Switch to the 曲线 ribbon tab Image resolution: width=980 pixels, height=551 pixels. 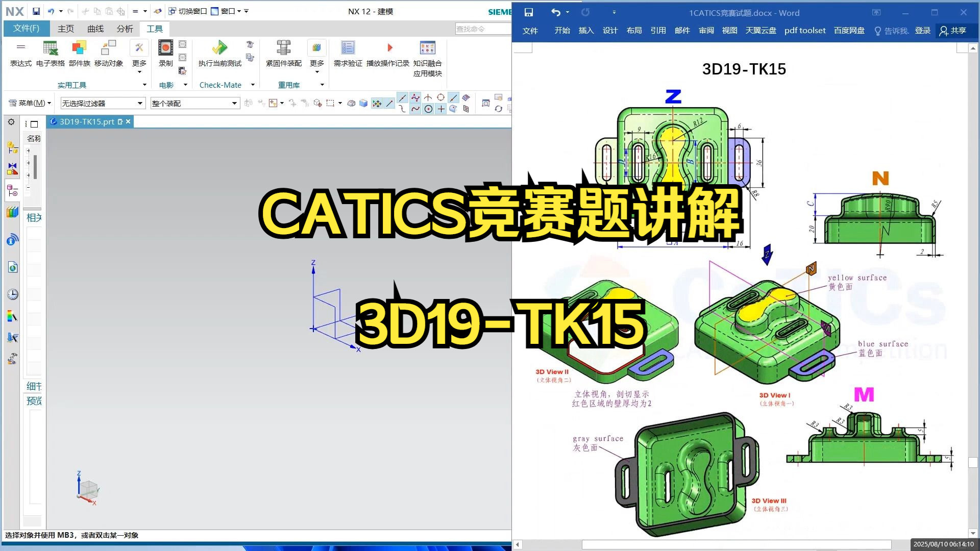tap(95, 29)
